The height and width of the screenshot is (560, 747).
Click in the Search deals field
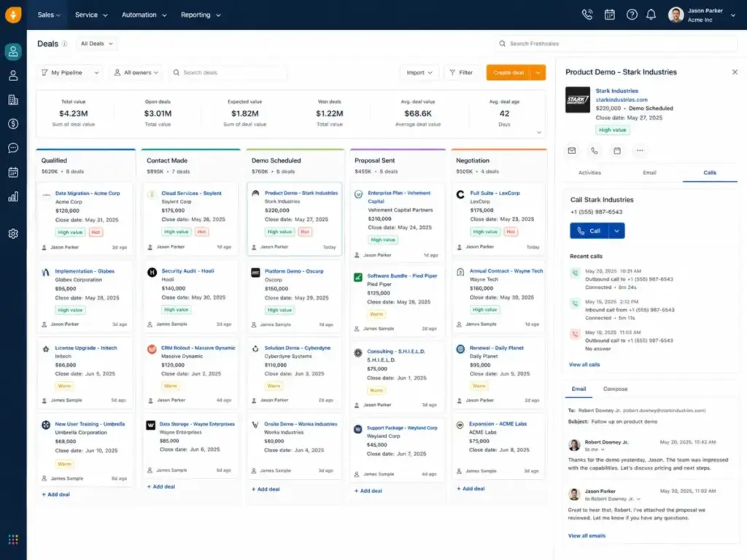pos(228,72)
